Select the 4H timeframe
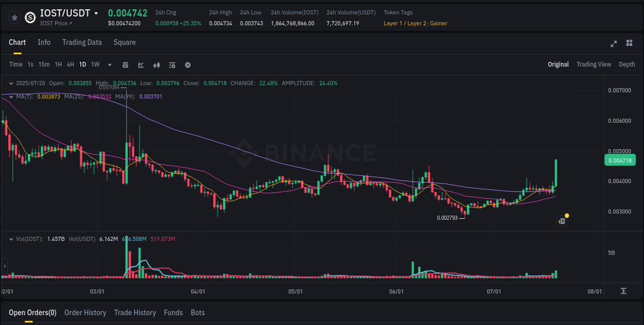Viewport: 644px width, 325px height. [70, 64]
